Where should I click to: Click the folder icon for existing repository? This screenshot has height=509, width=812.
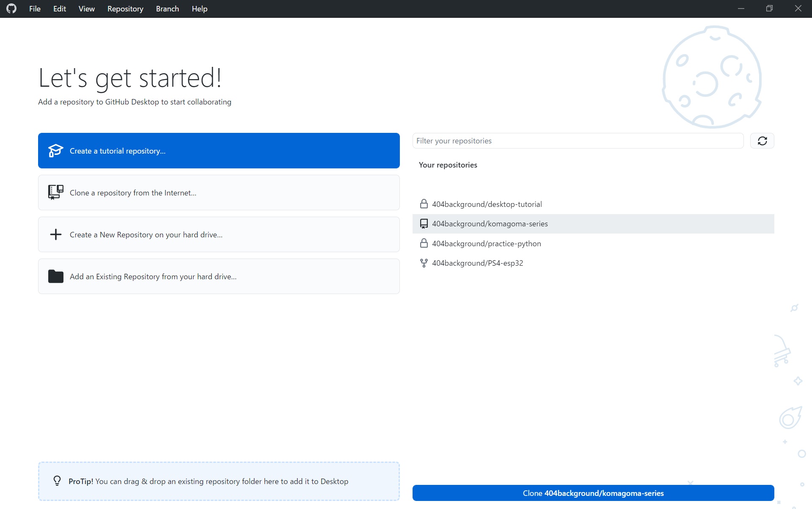click(55, 276)
